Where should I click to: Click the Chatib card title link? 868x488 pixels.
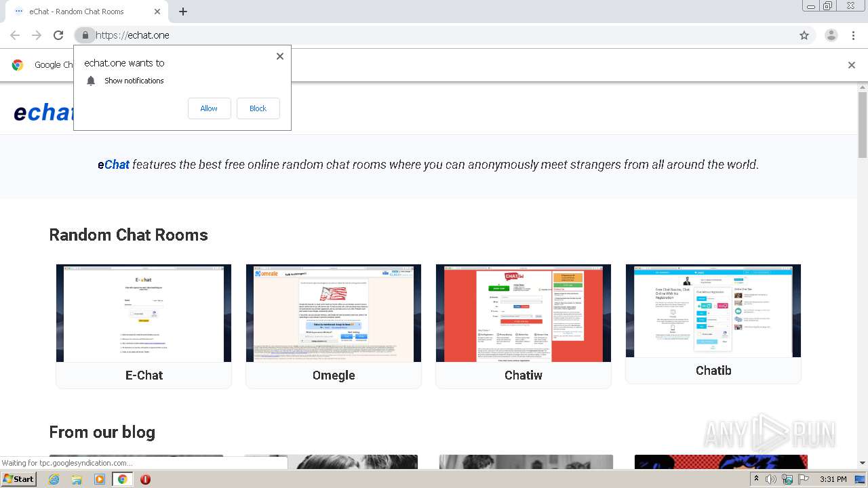pyautogui.click(x=713, y=371)
